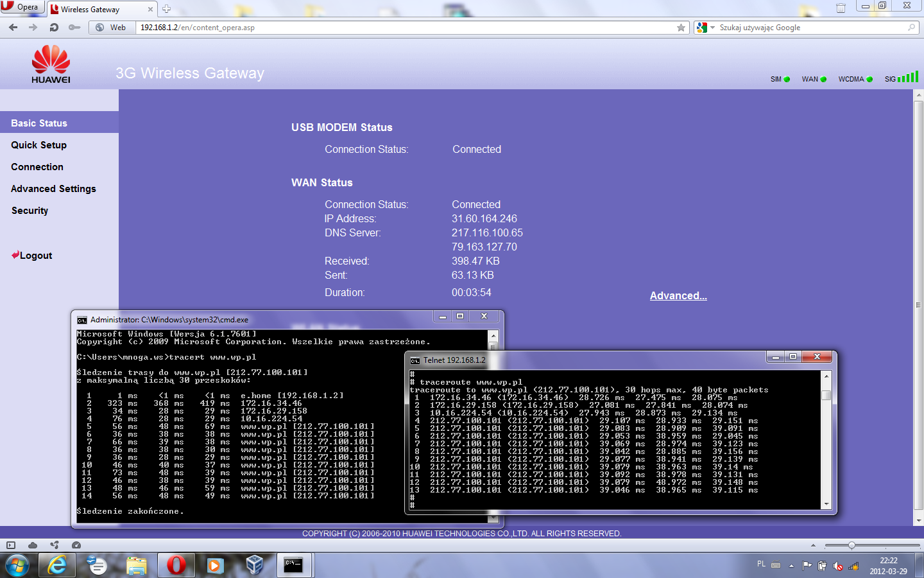This screenshot has height=578, width=924.
Task: Open Quick Setup in sidebar
Action: click(38, 145)
